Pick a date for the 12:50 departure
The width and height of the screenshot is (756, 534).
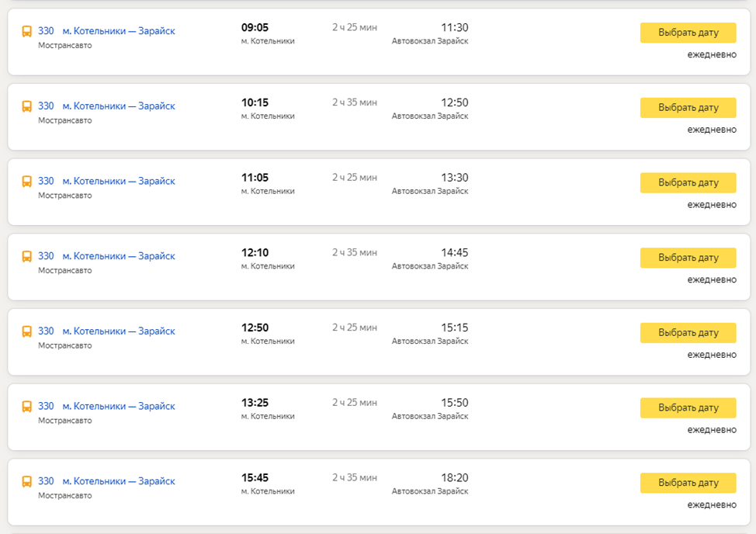688,333
